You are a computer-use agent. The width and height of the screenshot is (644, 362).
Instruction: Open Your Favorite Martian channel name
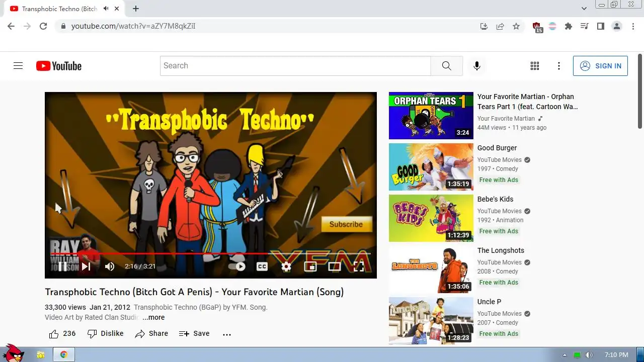pyautogui.click(x=506, y=119)
